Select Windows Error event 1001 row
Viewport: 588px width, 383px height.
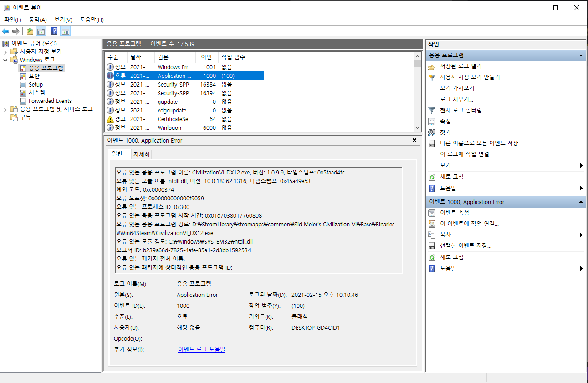(184, 67)
